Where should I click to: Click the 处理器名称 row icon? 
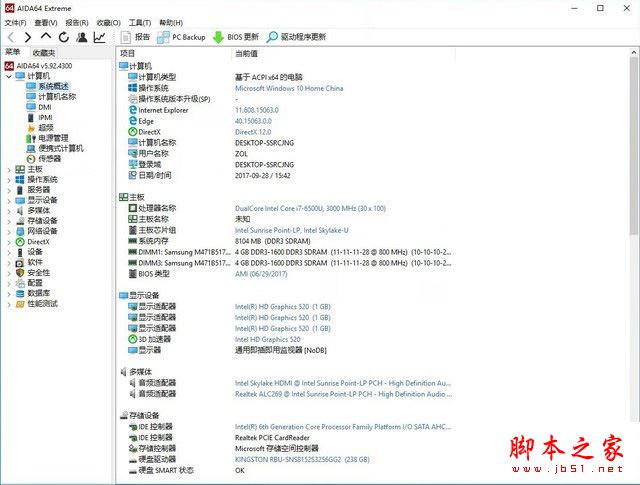133,208
